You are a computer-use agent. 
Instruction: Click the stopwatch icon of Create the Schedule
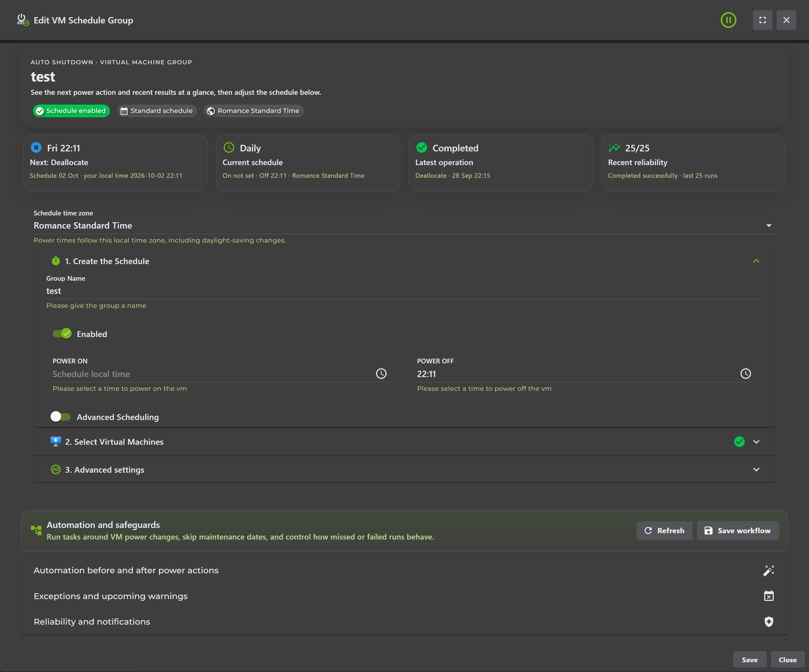click(x=56, y=261)
